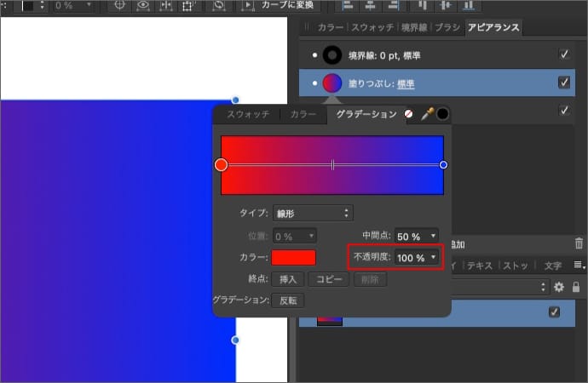Click the no-fill icon in gradient popup

[410, 114]
